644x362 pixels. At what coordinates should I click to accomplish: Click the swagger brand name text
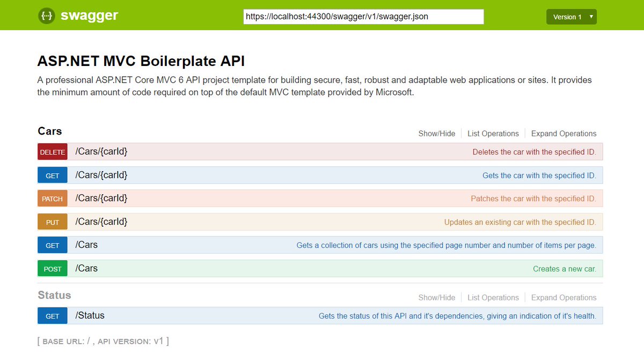coord(89,16)
